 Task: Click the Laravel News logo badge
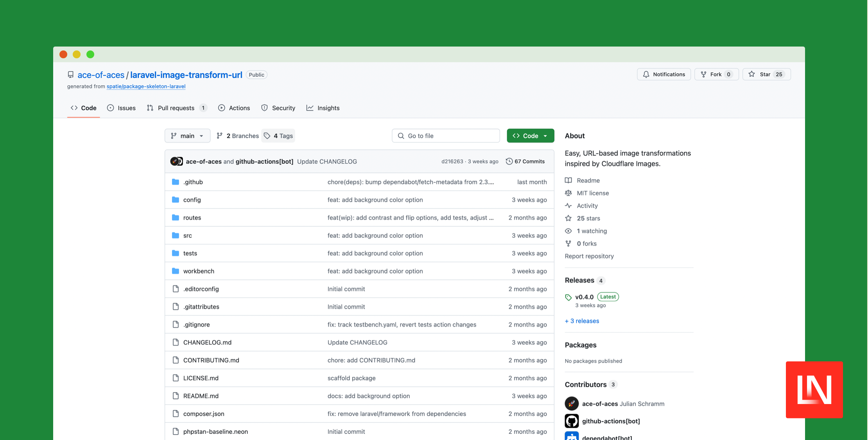coord(814,390)
